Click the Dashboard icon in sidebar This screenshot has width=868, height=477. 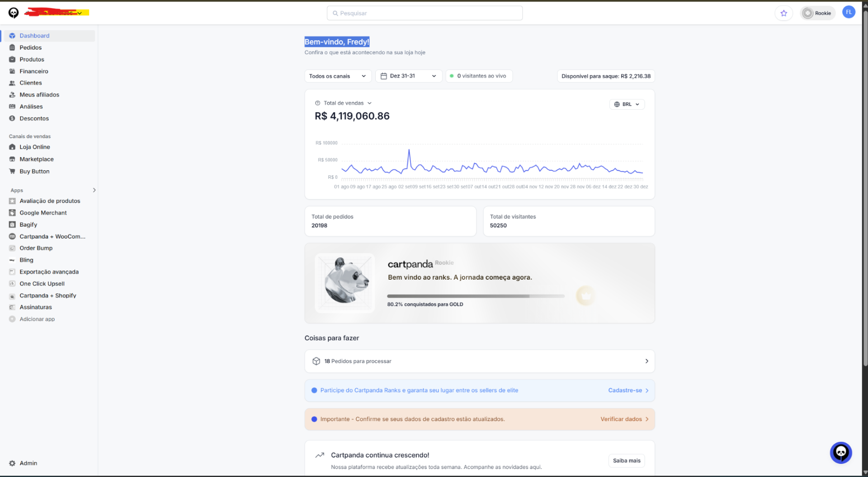[x=12, y=36]
